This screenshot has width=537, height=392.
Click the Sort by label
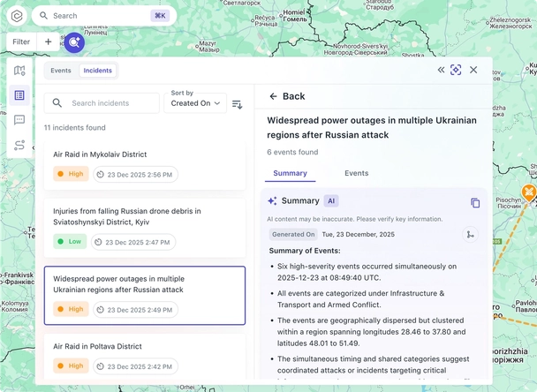pyautogui.click(x=182, y=93)
